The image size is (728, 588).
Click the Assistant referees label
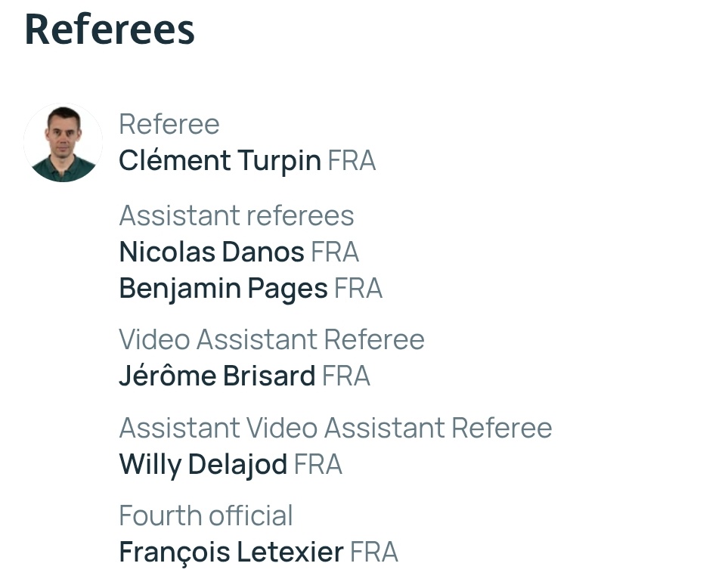click(237, 215)
